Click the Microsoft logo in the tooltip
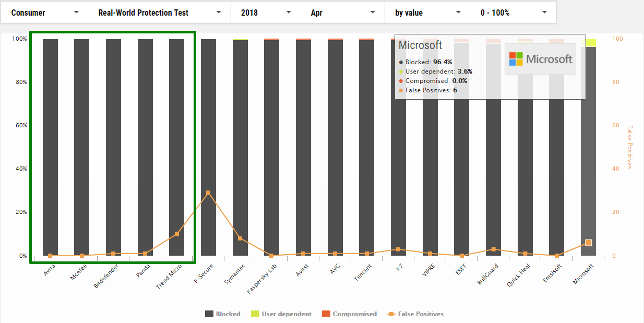Viewport: 644px width, 323px height. tap(540, 59)
